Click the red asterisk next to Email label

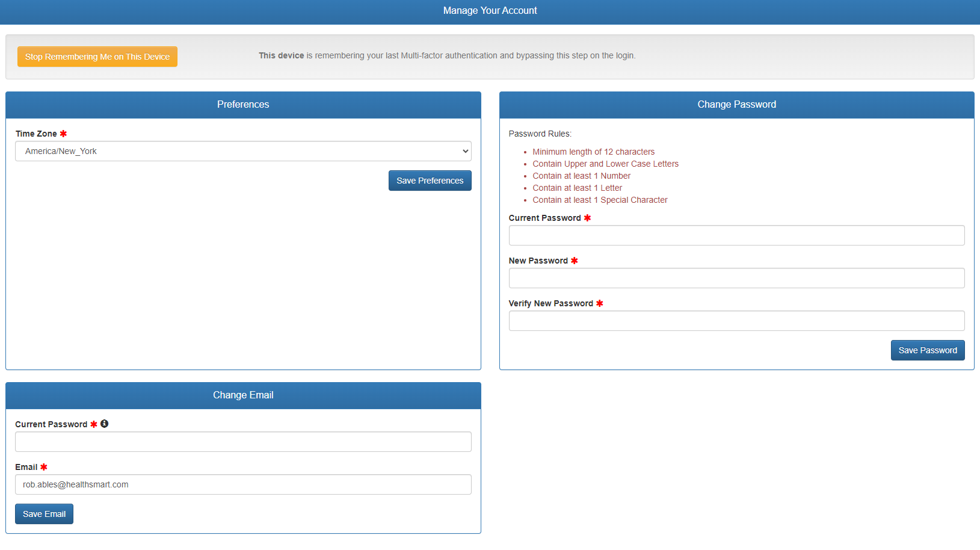click(x=44, y=467)
